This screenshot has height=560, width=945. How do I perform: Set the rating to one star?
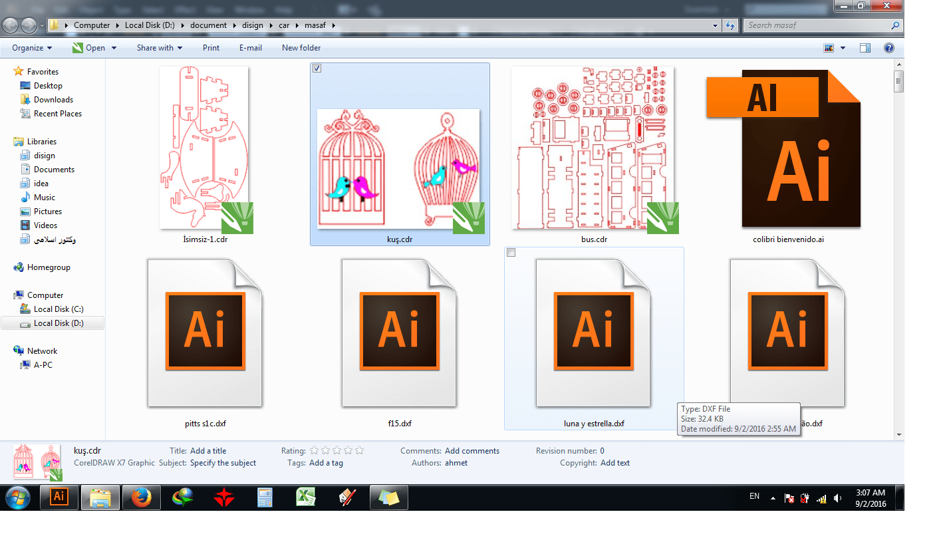315,451
